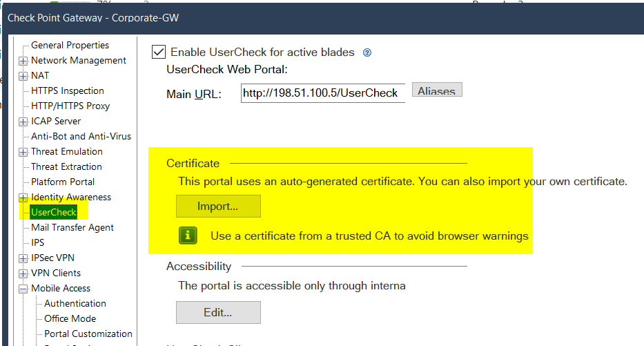Select NAT in the navigation tree

tap(40, 75)
